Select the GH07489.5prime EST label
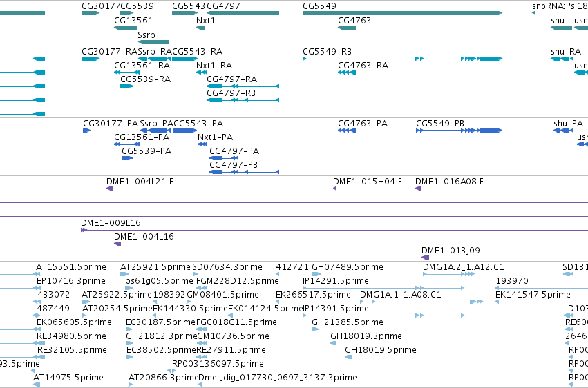Viewport: 588px width, 388px height. (348, 267)
